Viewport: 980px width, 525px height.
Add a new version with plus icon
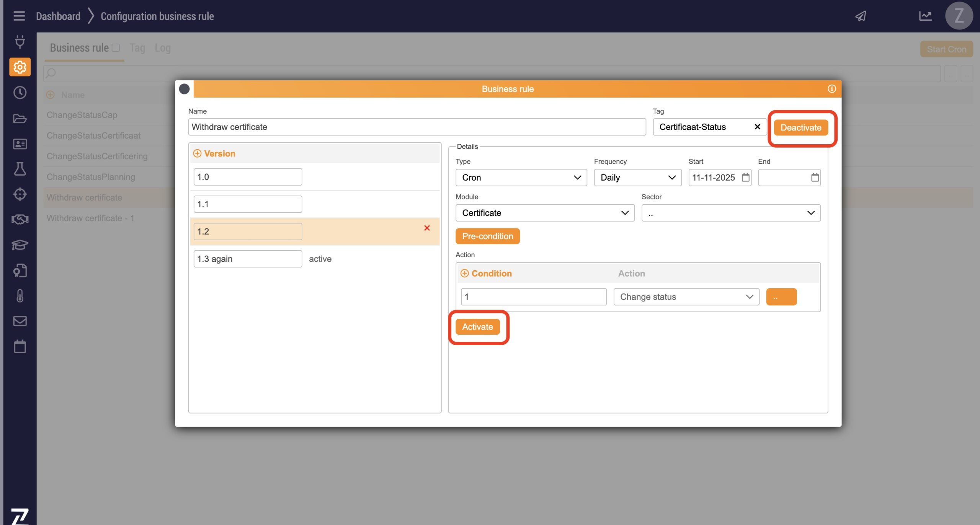(197, 153)
